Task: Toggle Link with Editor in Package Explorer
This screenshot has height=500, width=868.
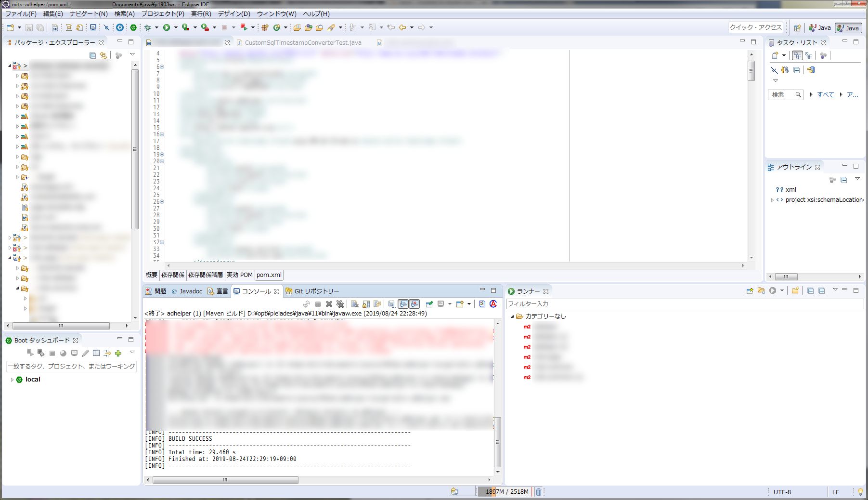Action: click(x=104, y=55)
